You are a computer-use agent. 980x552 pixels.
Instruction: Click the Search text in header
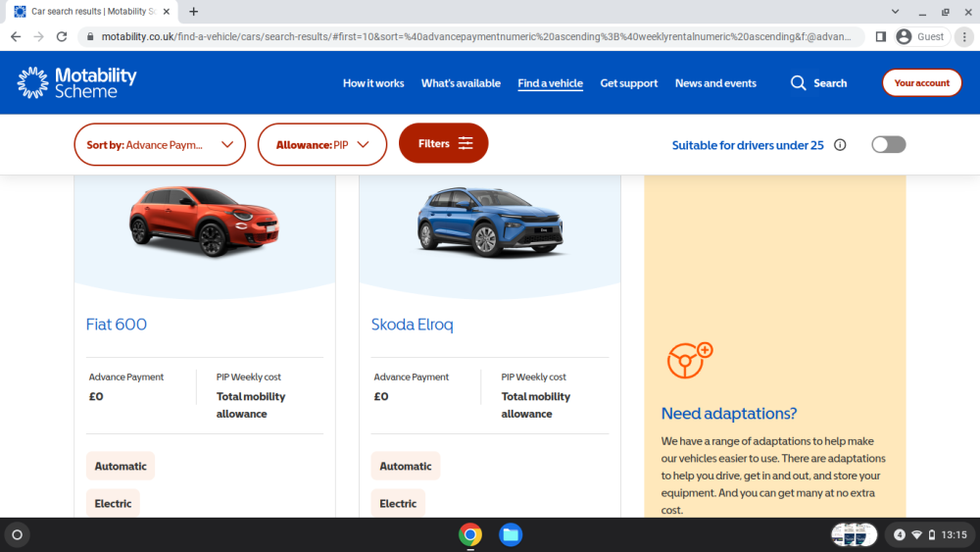830,83
